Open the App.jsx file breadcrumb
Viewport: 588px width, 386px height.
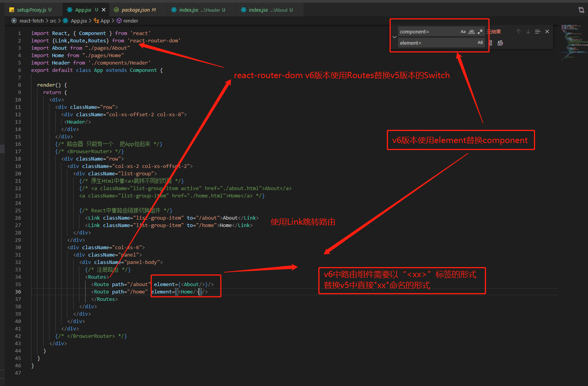tap(79, 21)
